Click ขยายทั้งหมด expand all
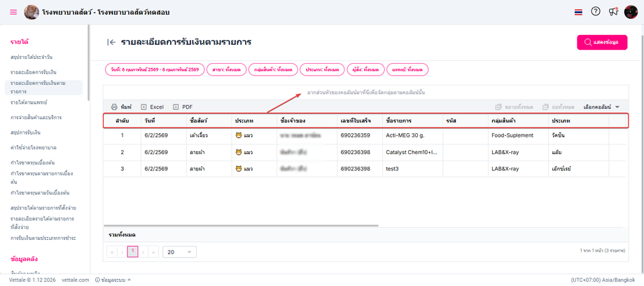This screenshot has width=644, height=286. coord(514,107)
